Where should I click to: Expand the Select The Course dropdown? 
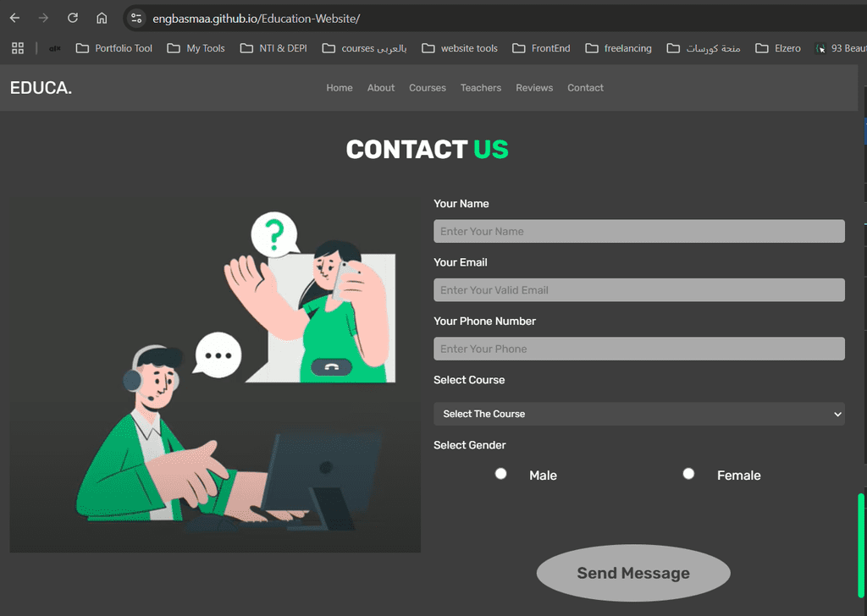pos(639,414)
